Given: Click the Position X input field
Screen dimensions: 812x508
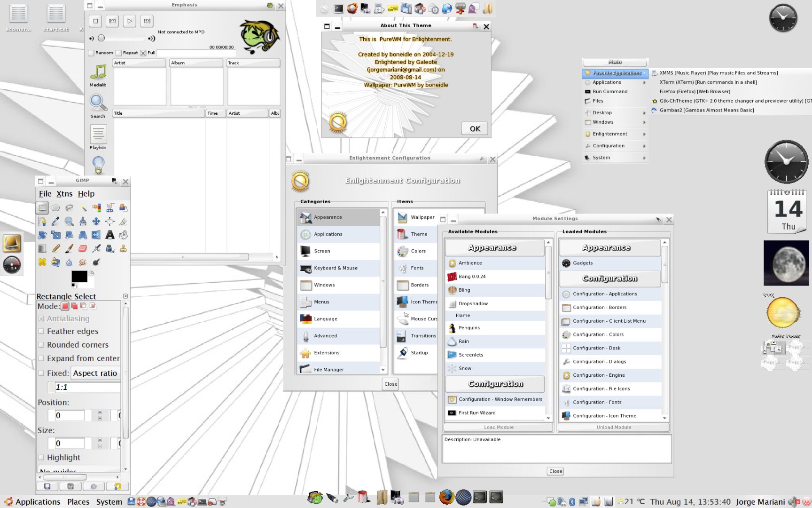Looking at the screenshot, I should tap(69, 415).
